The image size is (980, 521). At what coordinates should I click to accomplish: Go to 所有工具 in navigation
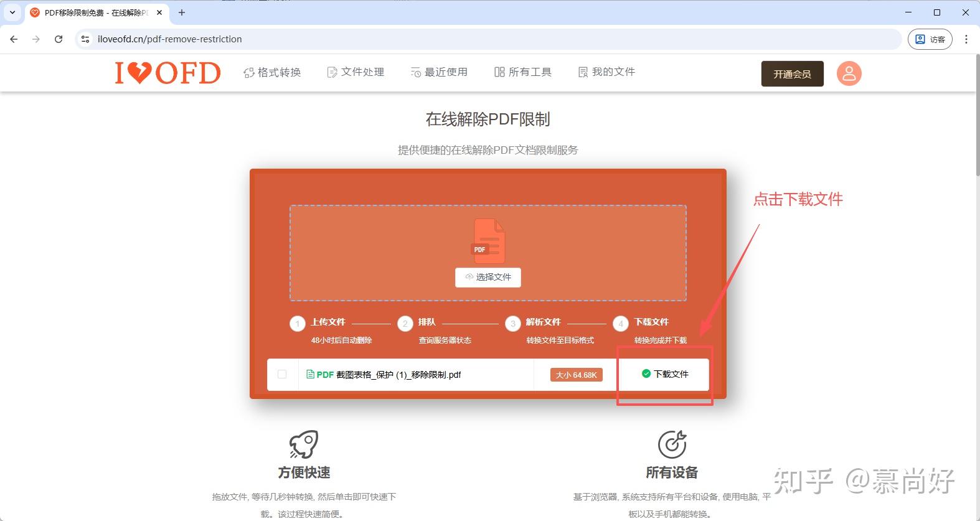523,72
